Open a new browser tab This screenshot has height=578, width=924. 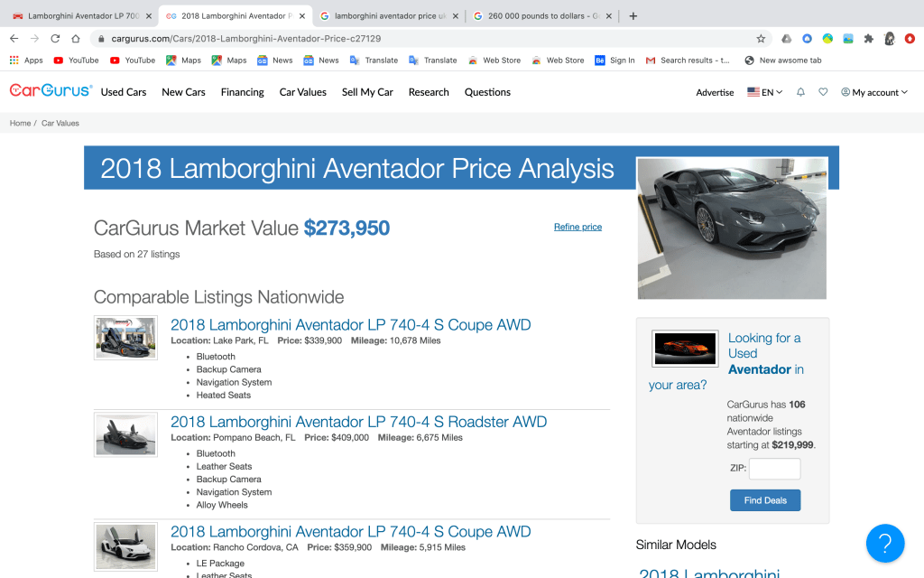(x=633, y=16)
